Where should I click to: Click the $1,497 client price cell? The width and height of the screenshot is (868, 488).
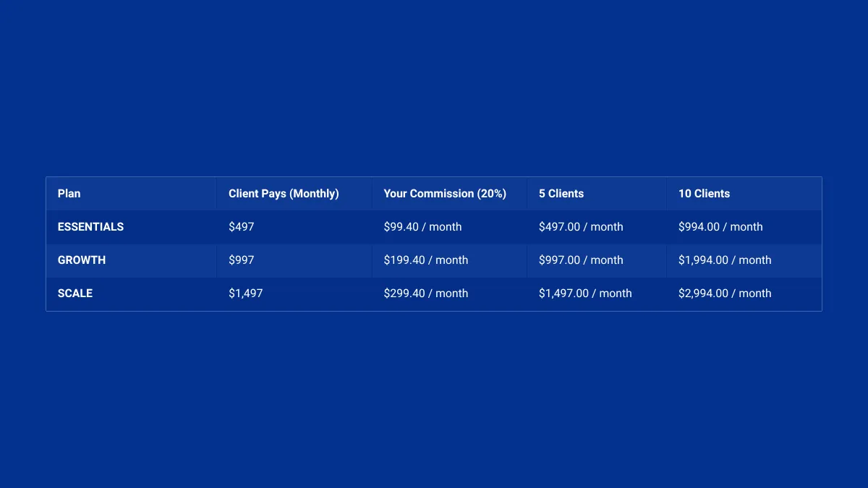pos(294,294)
